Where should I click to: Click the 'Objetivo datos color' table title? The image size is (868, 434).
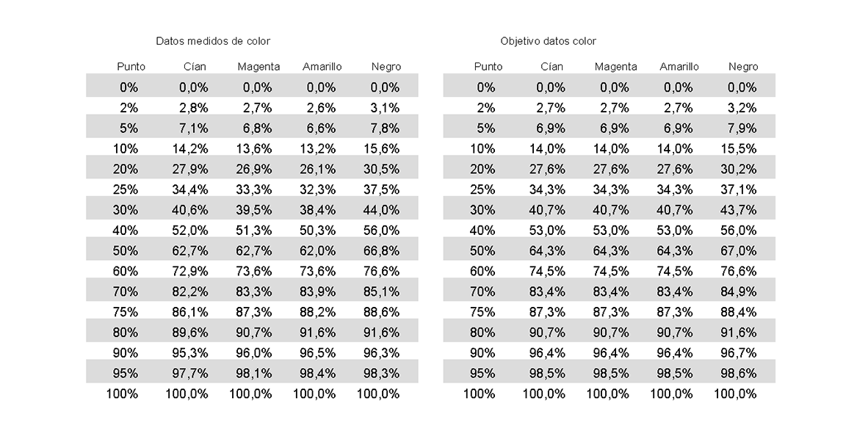[x=548, y=41]
